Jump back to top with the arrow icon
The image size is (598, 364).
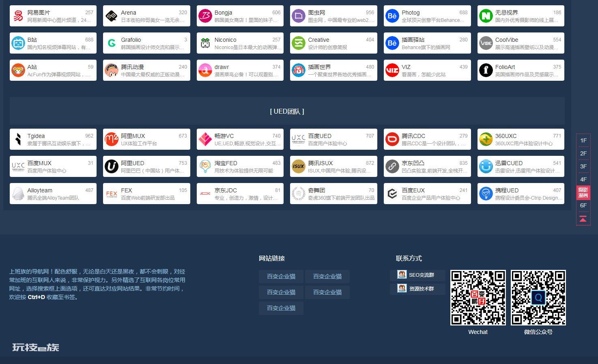click(583, 219)
